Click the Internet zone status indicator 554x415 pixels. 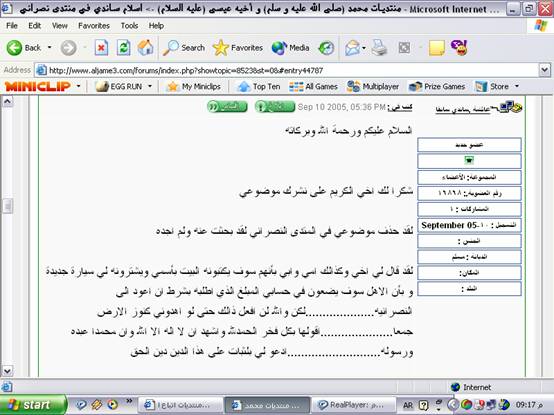point(471,387)
